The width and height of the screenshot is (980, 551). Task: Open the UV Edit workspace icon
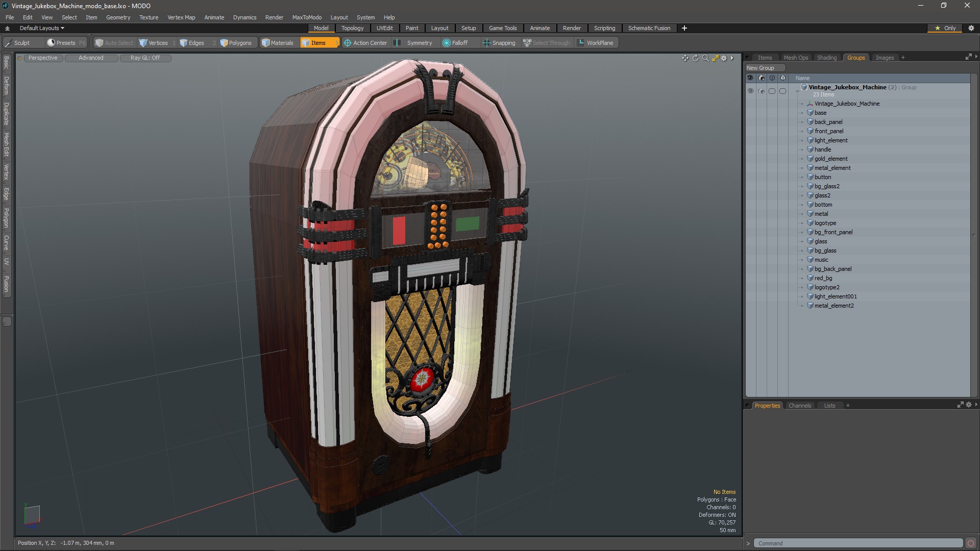pyautogui.click(x=384, y=28)
